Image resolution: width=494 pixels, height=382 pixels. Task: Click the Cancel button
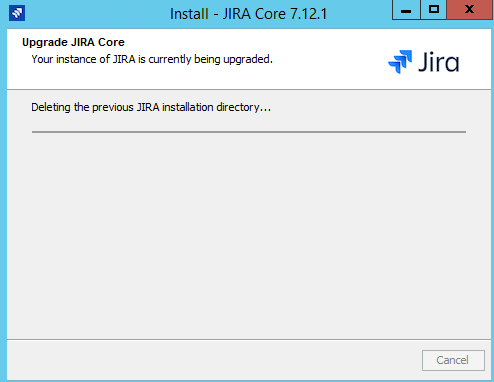click(453, 360)
